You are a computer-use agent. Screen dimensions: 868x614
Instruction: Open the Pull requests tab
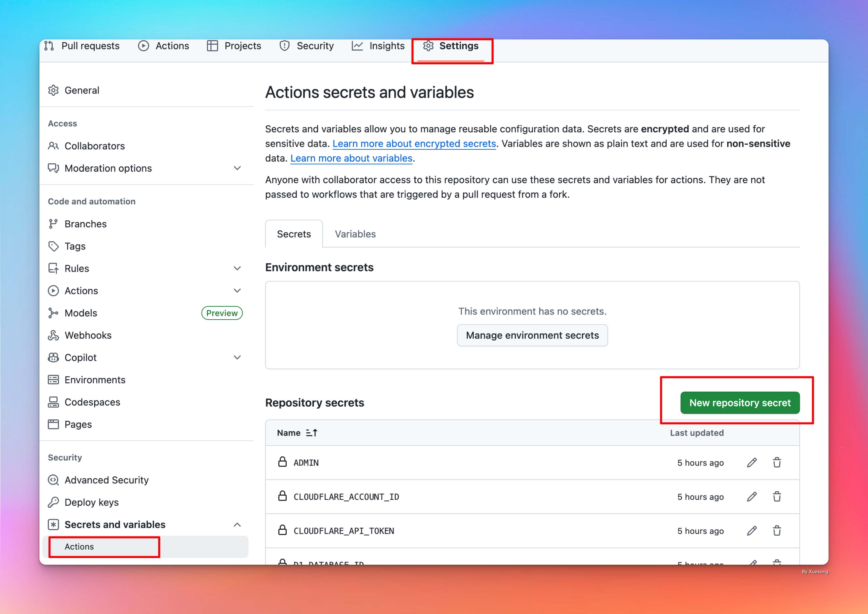pyautogui.click(x=82, y=46)
